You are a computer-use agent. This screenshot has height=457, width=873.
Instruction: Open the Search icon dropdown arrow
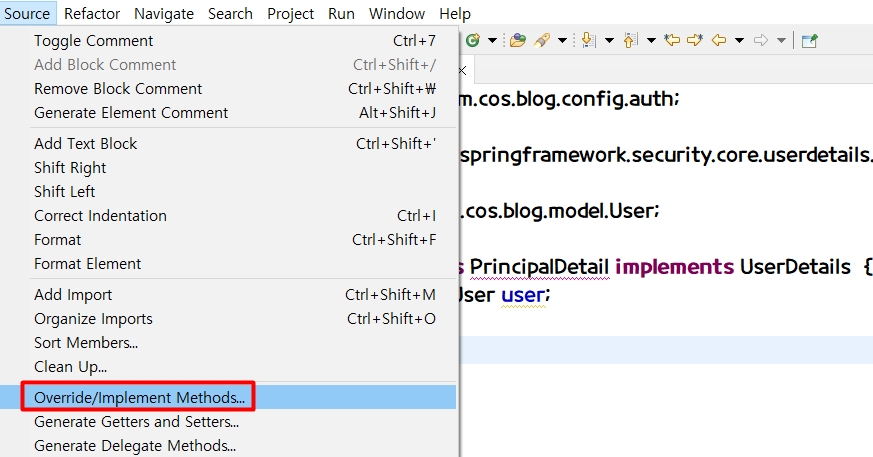(x=562, y=40)
